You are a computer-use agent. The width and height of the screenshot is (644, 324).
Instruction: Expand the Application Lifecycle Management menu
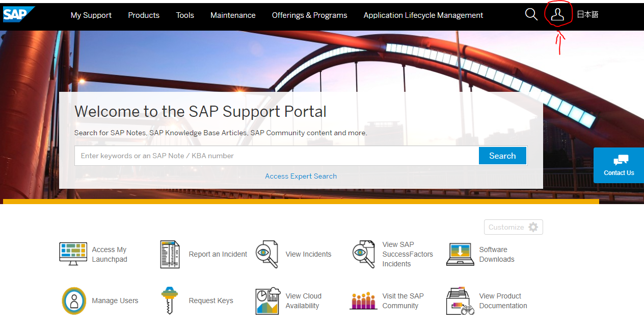point(423,15)
